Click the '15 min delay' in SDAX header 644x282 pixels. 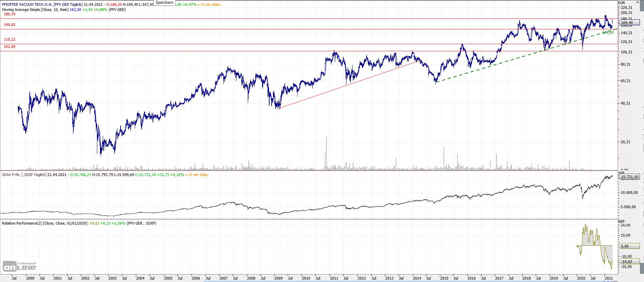198,175
